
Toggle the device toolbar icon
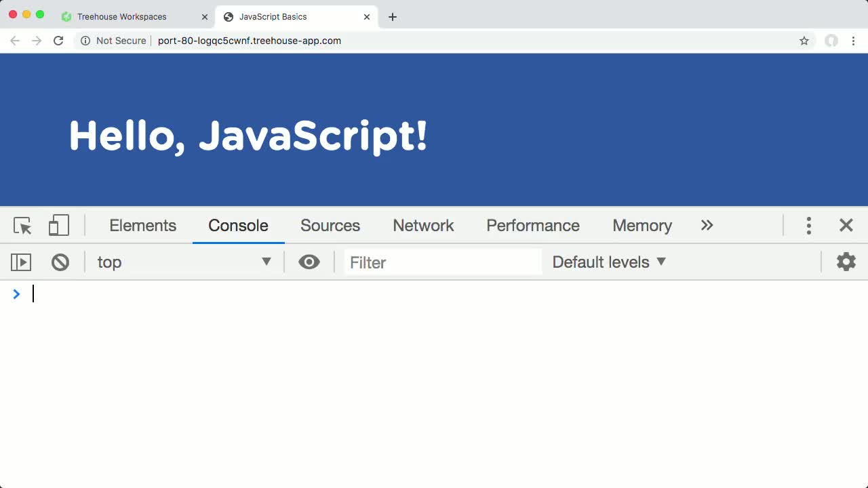click(x=59, y=225)
